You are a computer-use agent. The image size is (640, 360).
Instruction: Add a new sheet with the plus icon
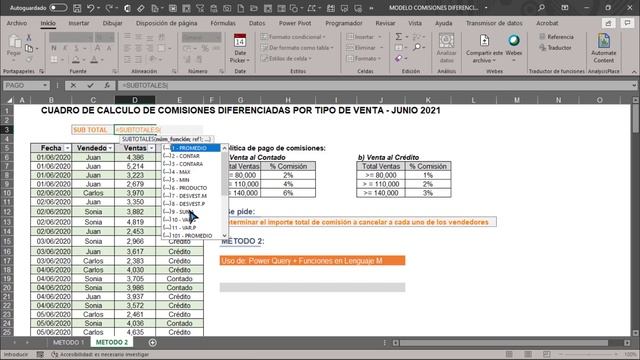point(152,342)
